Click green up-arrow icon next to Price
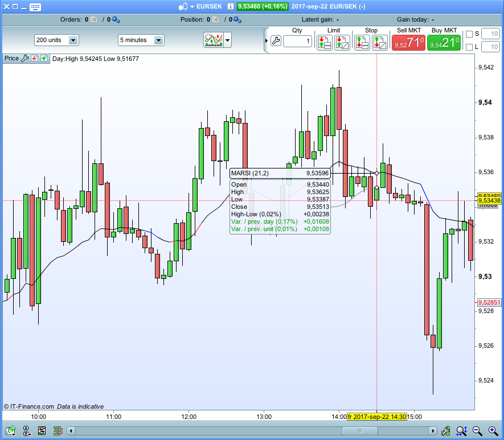 tap(44, 59)
